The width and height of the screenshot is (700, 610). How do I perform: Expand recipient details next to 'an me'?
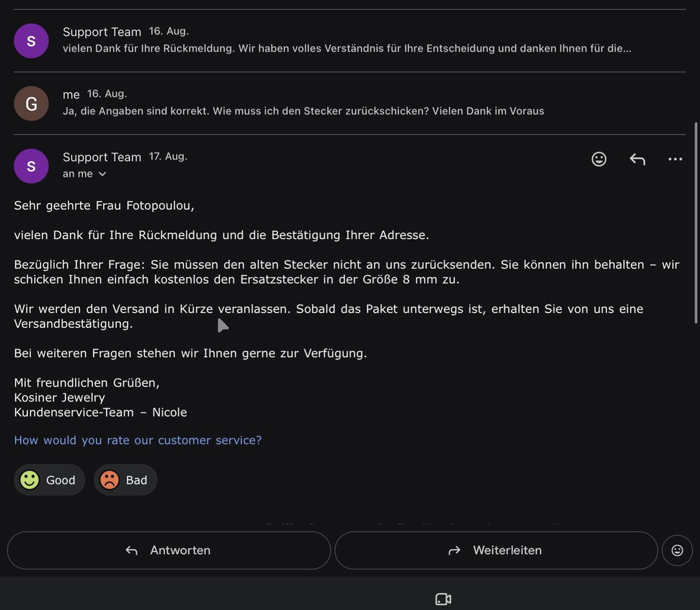(x=103, y=174)
